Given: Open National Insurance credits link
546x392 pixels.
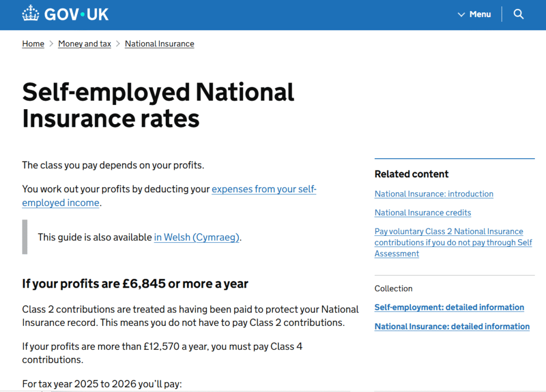Looking at the screenshot, I should [x=423, y=213].
